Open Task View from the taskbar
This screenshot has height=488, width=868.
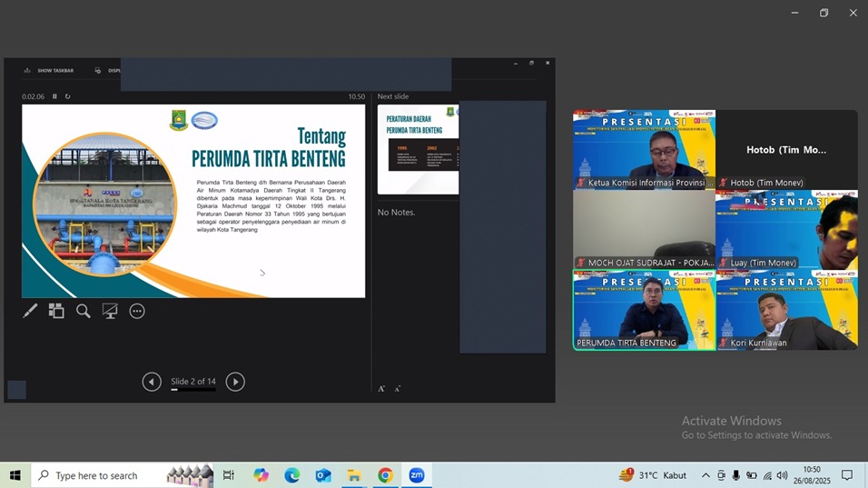click(228, 475)
